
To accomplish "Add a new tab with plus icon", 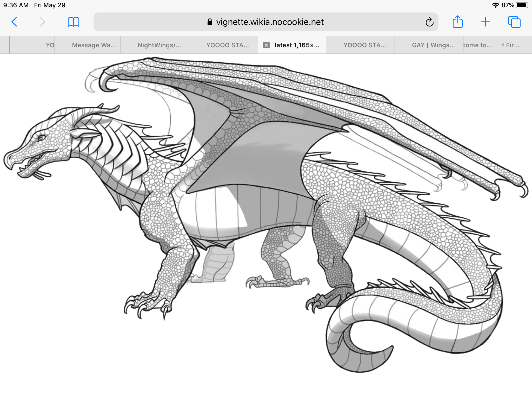I will point(485,22).
